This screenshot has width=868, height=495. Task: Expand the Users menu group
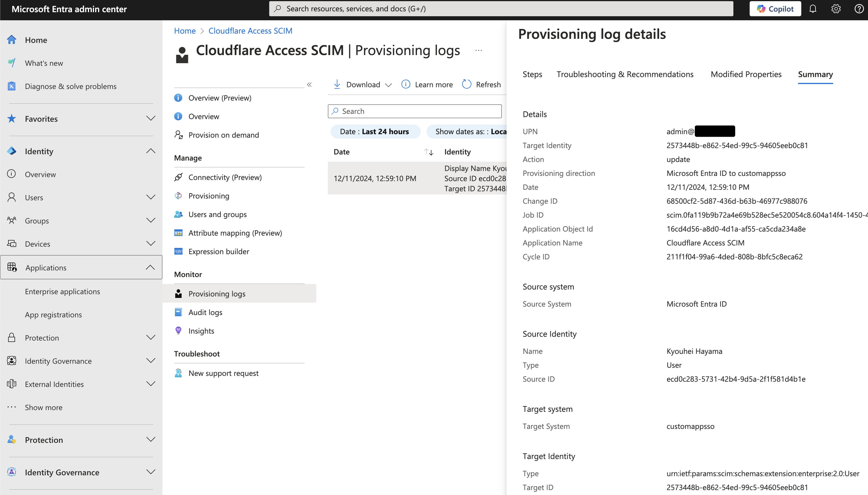click(150, 198)
